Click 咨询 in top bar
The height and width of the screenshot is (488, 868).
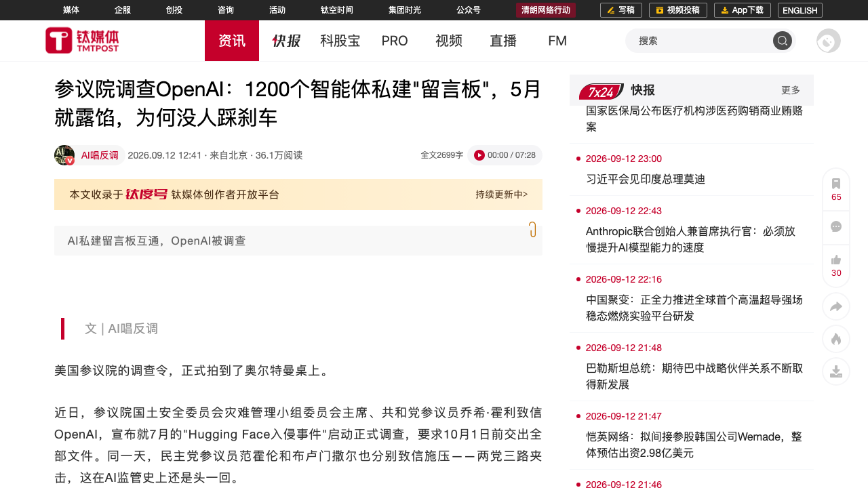tap(226, 10)
